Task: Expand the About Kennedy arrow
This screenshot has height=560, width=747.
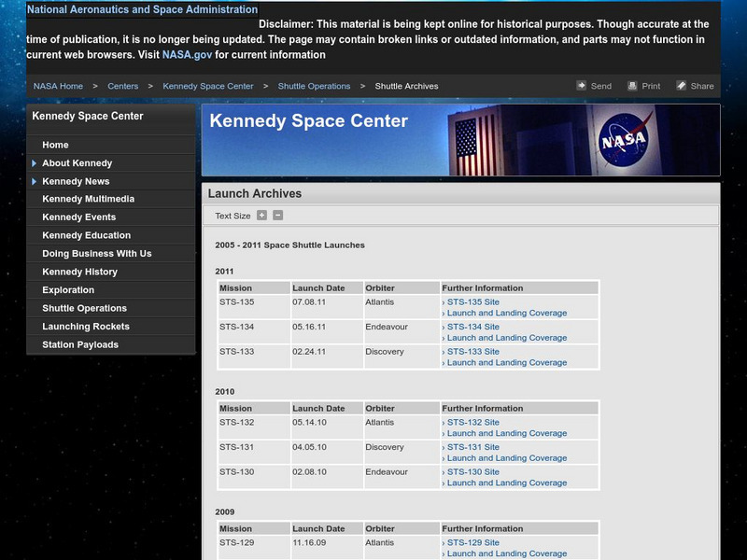Action: click(x=35, y=163)
